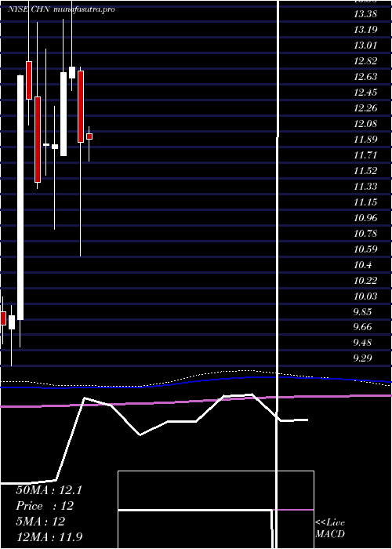Click the 12.63 price axis label
Screen dimensions: 392x549
[x=365, y=77]
